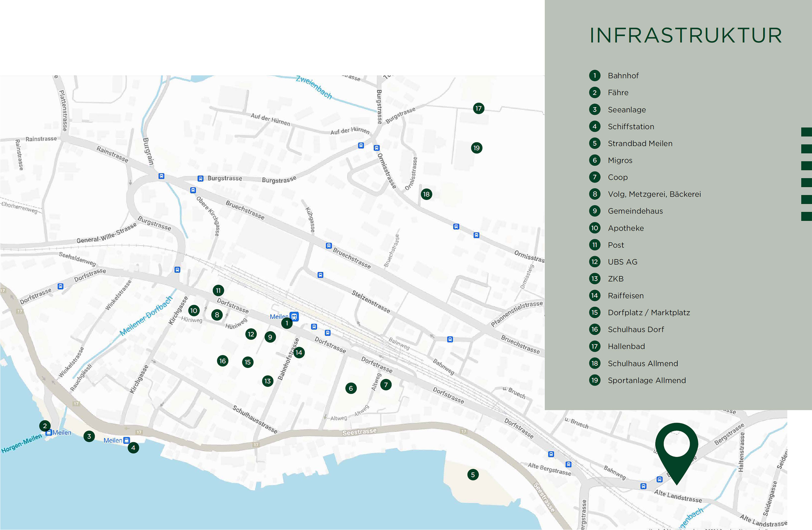This screenshot has width=812, height=530.
Task: Click map marker 7 for Coop
Action: click(386, 385)
